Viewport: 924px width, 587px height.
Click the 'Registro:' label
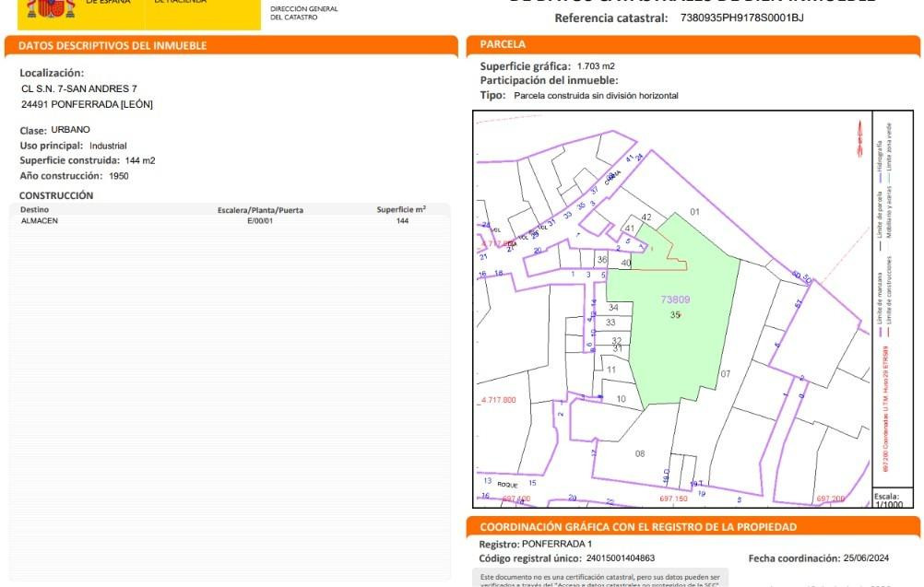pos(499,545)
